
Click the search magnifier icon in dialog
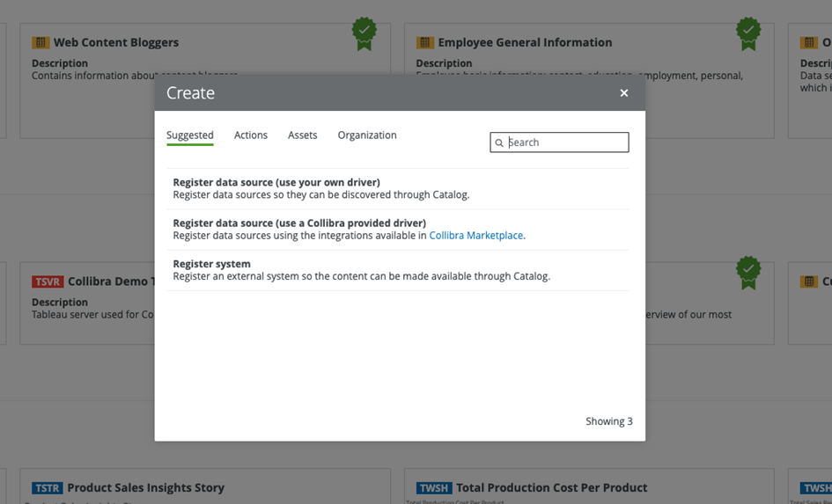point(499,142)
